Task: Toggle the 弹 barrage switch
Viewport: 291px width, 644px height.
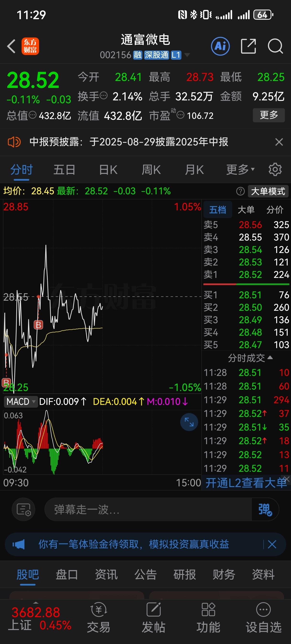Action: pyautogui.click(x=265, y=509)
